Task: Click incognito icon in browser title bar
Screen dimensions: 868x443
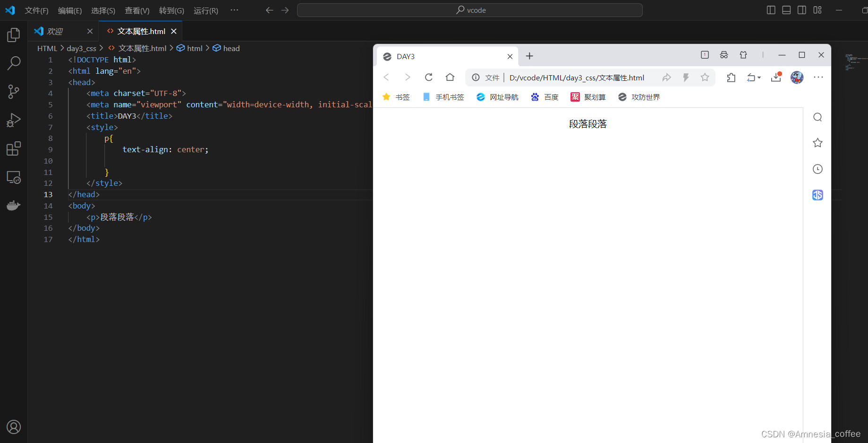Action: [724, 55]
